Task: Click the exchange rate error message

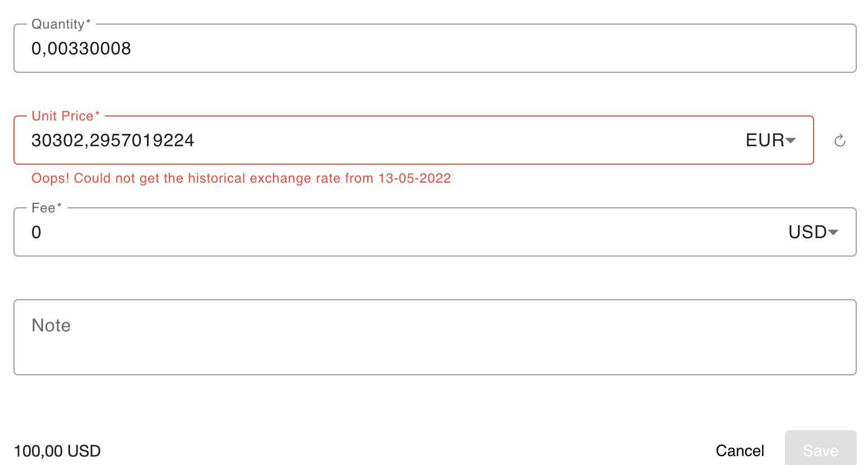Action: (241, 178)
